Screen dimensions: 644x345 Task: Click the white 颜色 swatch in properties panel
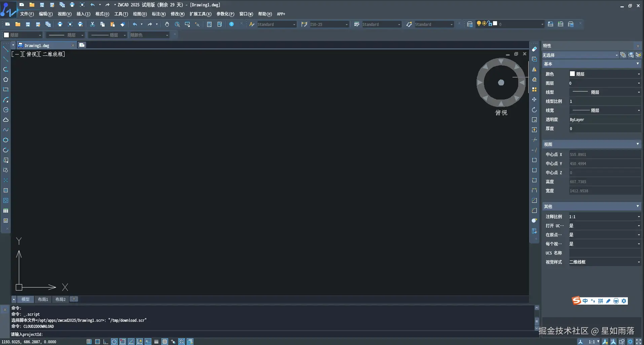572,74
